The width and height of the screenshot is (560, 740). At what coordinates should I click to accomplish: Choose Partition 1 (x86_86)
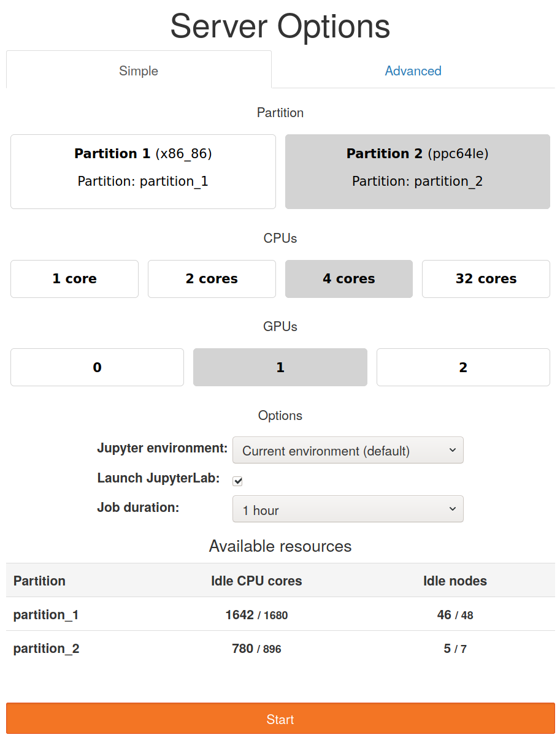(143, 172)
